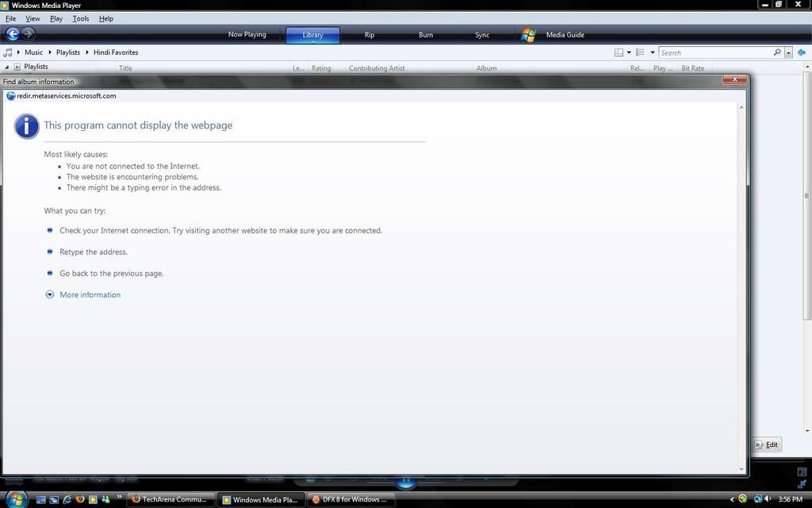This screenshot has height=508, width=812.
Task: Click Hindi Favorites in the breadcrumb
Action: coord(116,52)
